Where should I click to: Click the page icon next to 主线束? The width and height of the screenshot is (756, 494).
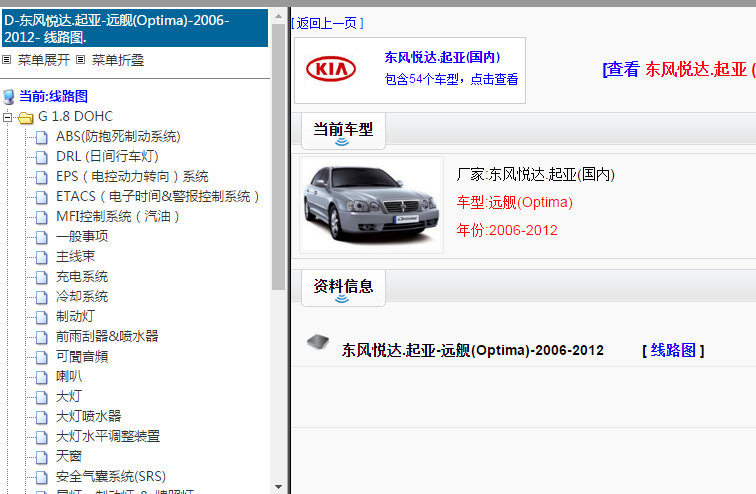(42, 257)
